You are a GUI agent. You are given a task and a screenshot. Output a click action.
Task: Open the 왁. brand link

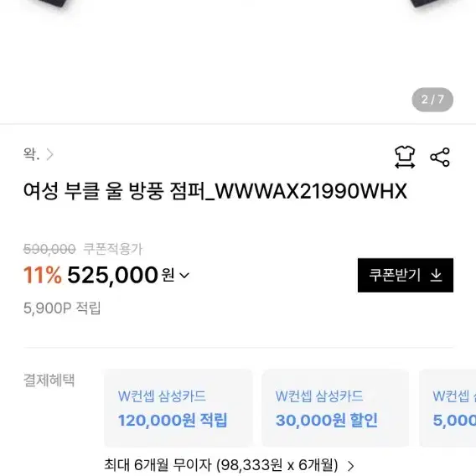(31, 154)
